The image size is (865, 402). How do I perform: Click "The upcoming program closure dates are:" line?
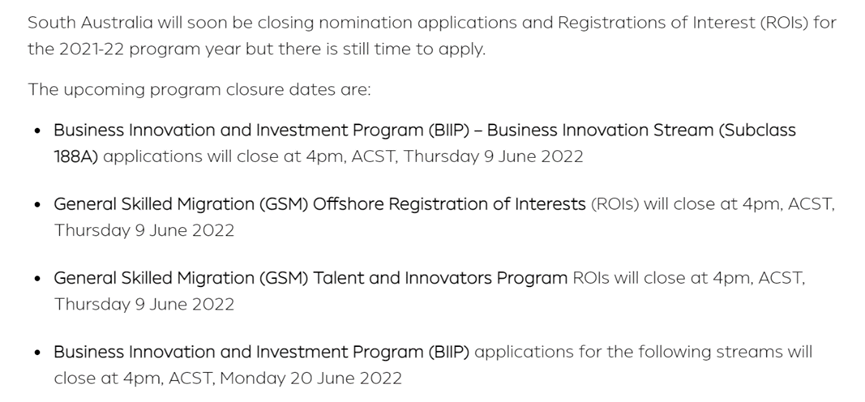(199, 89)
